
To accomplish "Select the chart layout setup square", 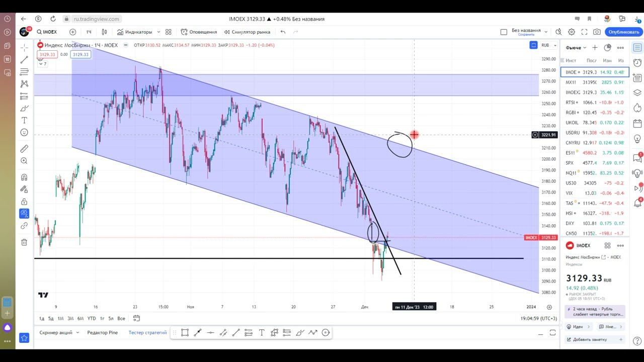I will click(x=504, y=32).
